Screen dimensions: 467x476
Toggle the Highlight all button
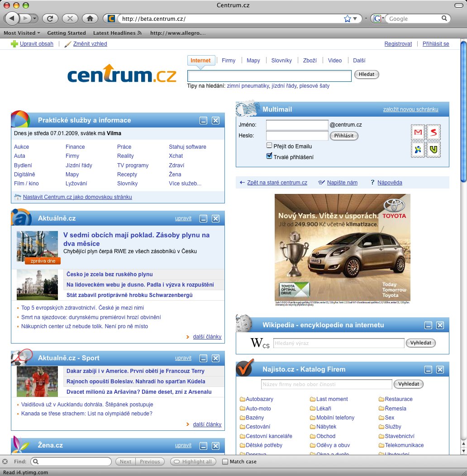pos(193,462)
